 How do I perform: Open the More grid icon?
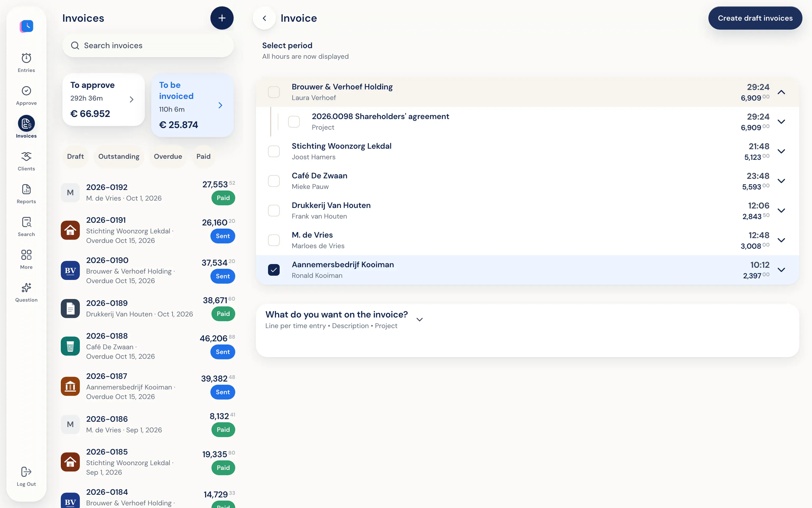tap(26, 255)
